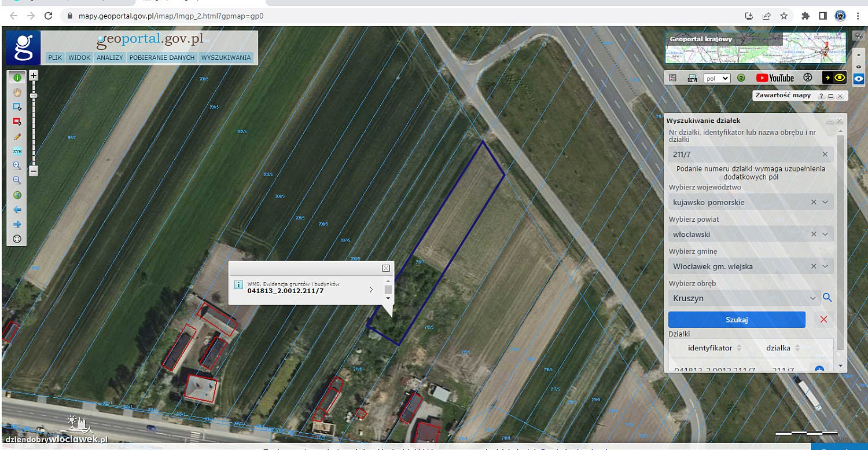Click the green help question icon
Image resolution: width=868 pixels, height=450 pixels.
pos(741,78)
